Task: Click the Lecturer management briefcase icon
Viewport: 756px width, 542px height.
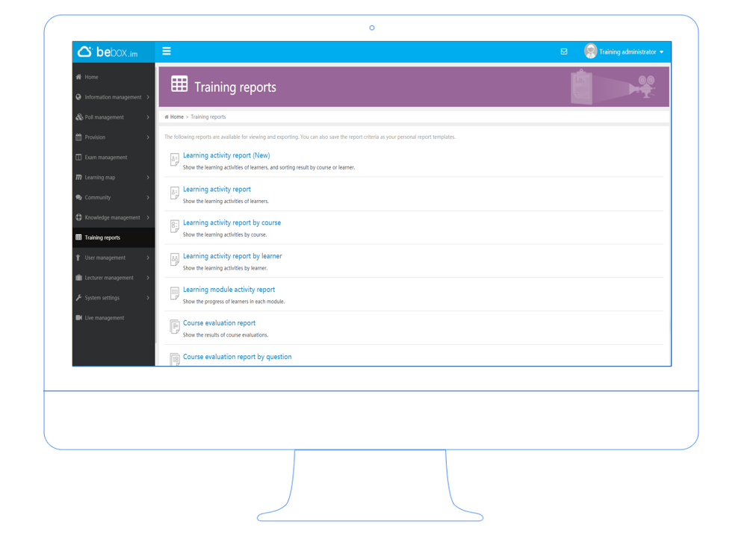Action: coord(78,278)
